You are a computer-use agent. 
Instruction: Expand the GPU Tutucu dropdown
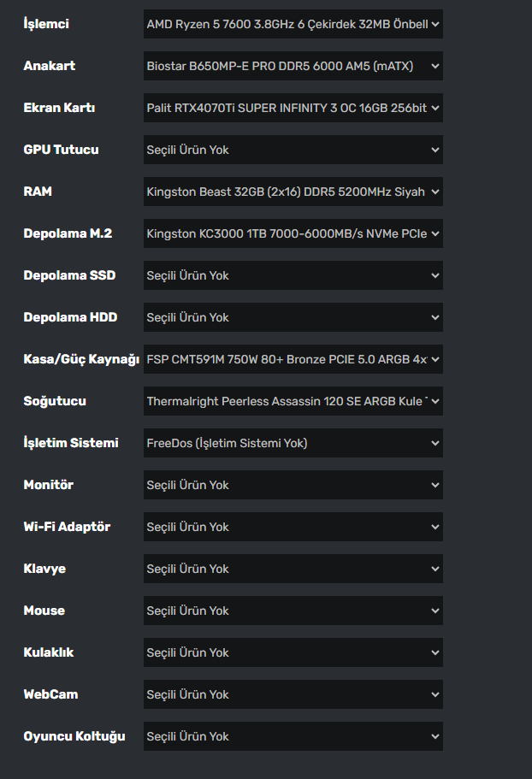[293, 150]
